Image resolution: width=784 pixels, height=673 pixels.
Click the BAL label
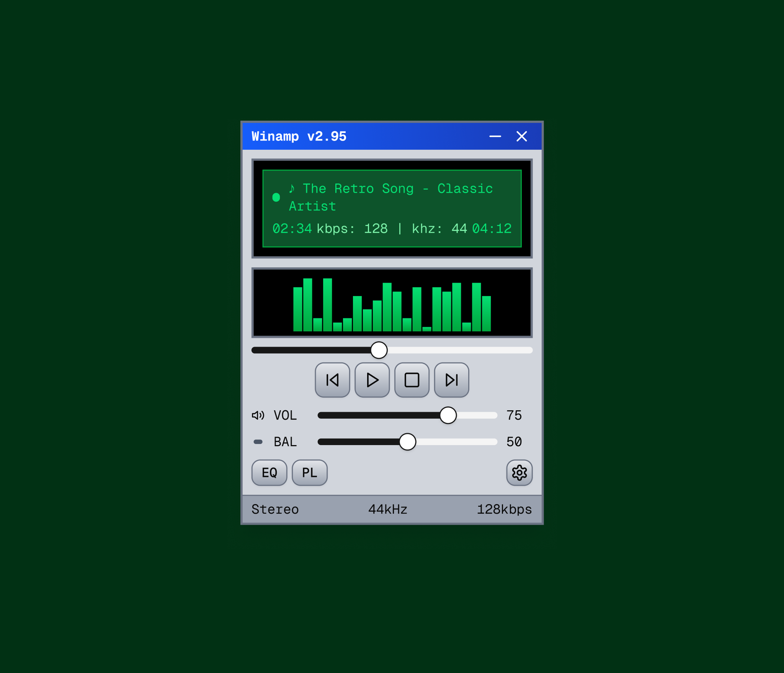285,442
